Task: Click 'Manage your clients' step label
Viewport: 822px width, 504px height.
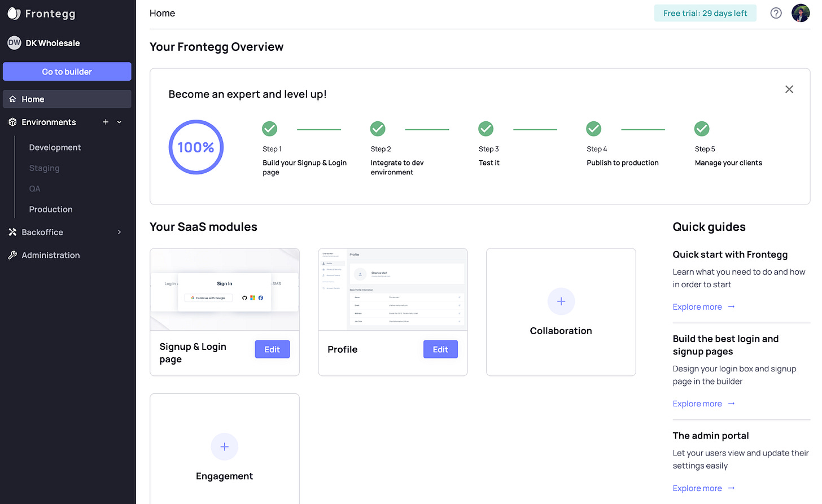Action: 728,163
